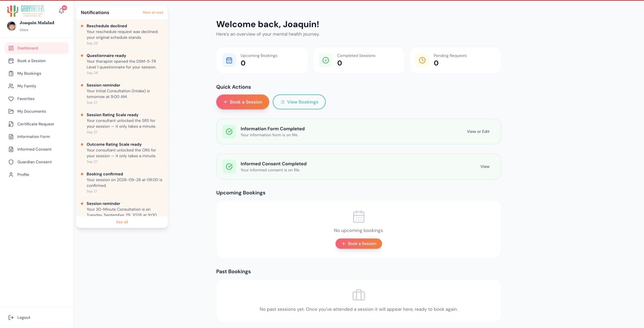The image size is (644, 328).
Task: Click the Profile person icon
Action: [11, 174]
